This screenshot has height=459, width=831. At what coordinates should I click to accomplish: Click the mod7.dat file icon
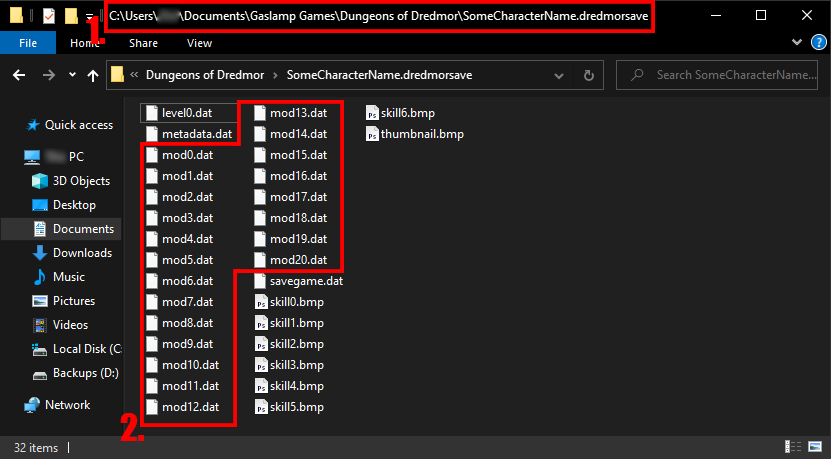pos(152,302)
